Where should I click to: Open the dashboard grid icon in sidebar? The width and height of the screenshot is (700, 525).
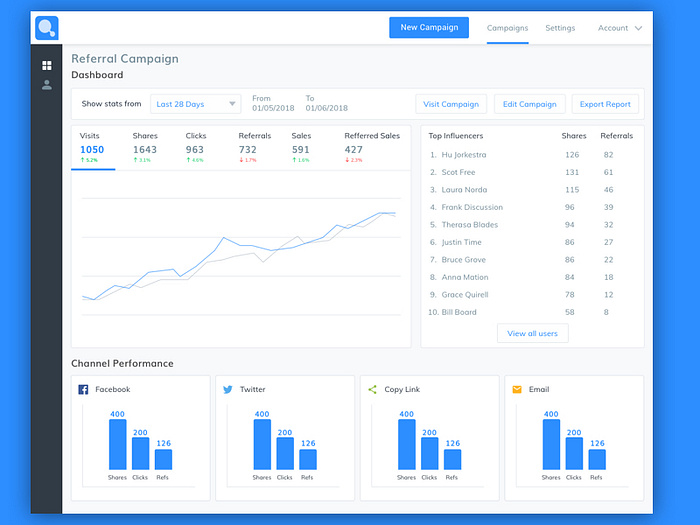(x=46, y=66)
